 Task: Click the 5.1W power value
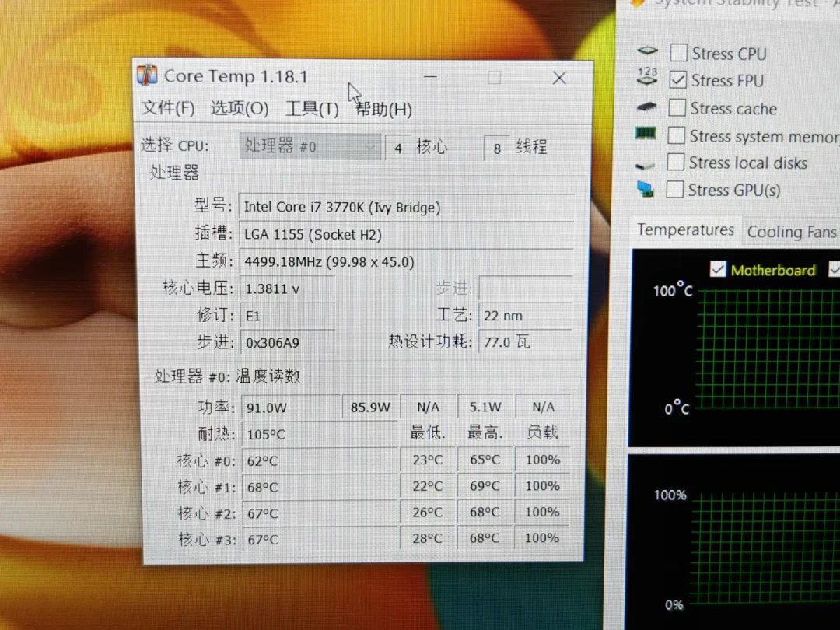click(485, 407)
